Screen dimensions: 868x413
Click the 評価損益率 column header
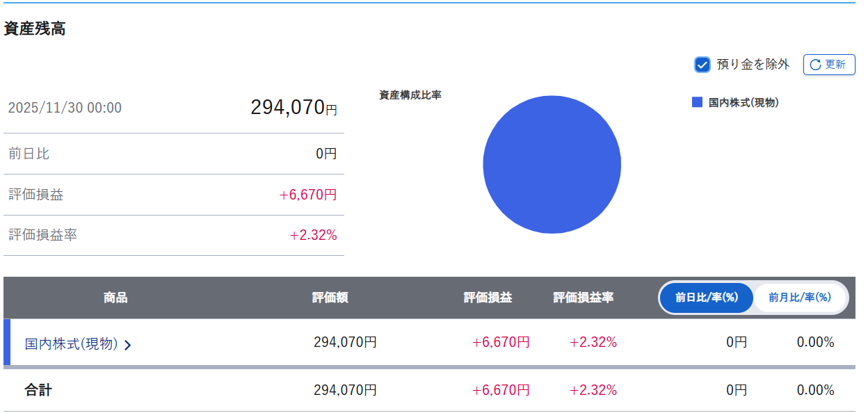click(583, 298)
